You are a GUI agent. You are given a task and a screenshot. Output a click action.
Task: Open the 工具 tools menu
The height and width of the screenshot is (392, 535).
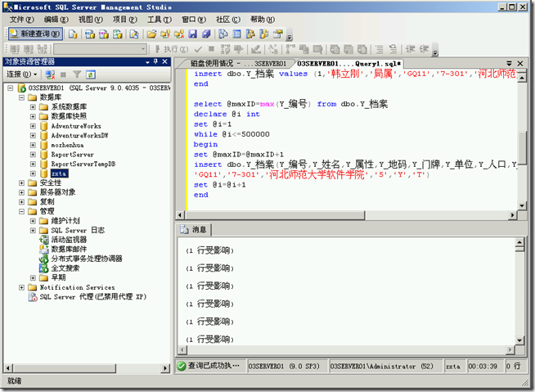click(x=160, y=20)
